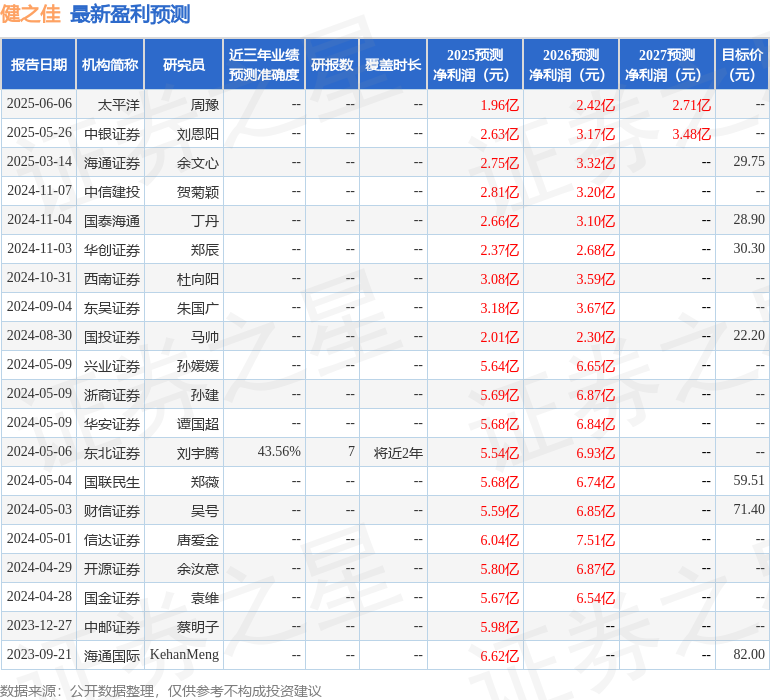Click researcher 贺菊颖

click(x=198, y=192)
